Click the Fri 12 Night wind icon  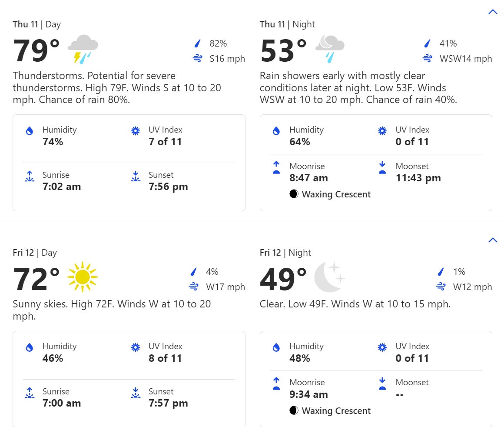441,287
